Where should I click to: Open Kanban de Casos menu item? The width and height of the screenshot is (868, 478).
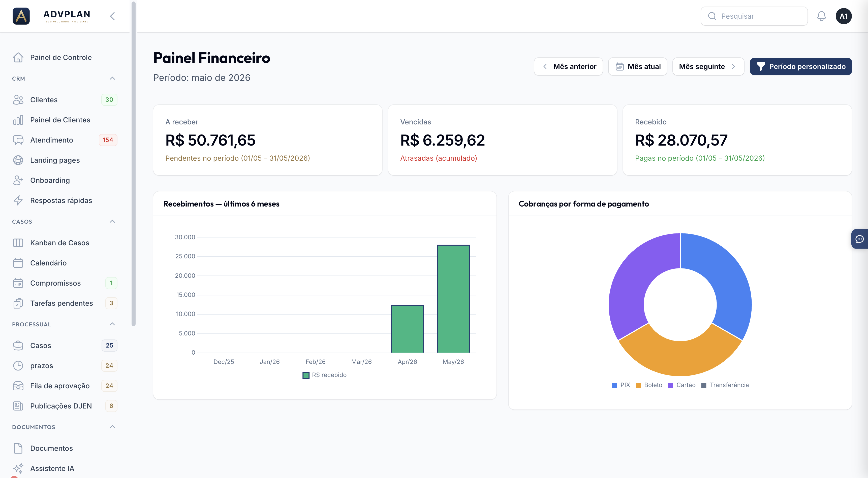[65, 243]
